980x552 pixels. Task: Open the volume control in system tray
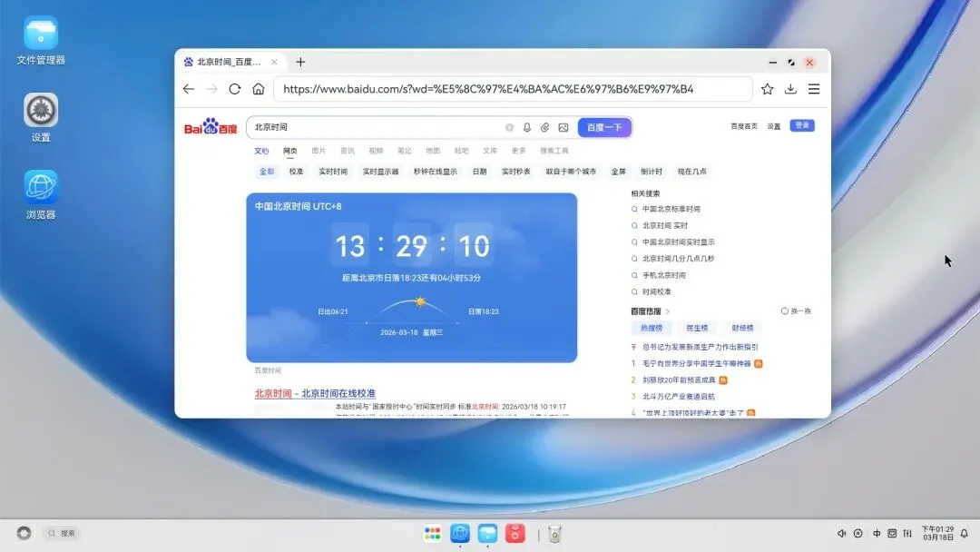pos(842,533)
